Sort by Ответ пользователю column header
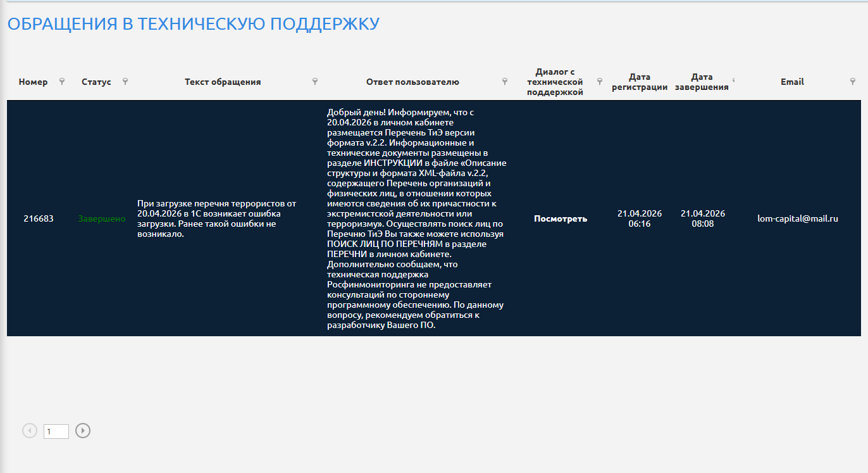Screen dimensions: 868x473 tap(412, 82)
